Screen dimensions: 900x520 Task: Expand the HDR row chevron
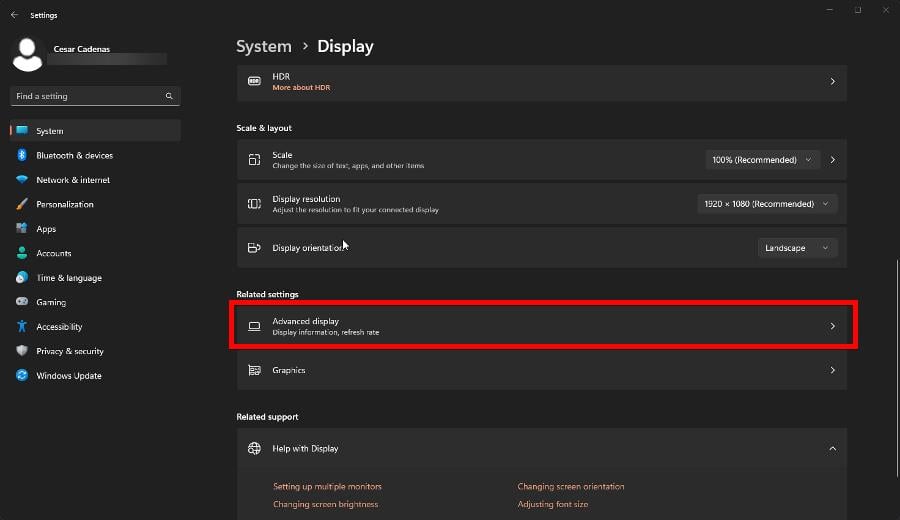pyautogui.click(x=832, y=82)
